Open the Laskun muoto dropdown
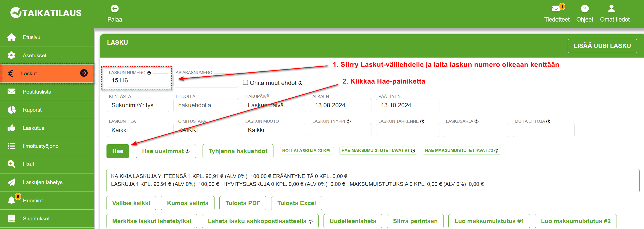 (x=274, y=130)
